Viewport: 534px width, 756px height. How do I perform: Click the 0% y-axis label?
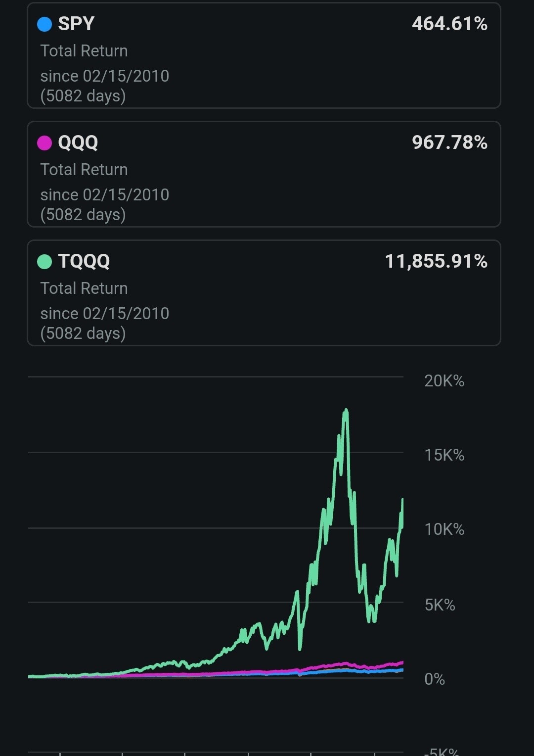pos(435,679)
